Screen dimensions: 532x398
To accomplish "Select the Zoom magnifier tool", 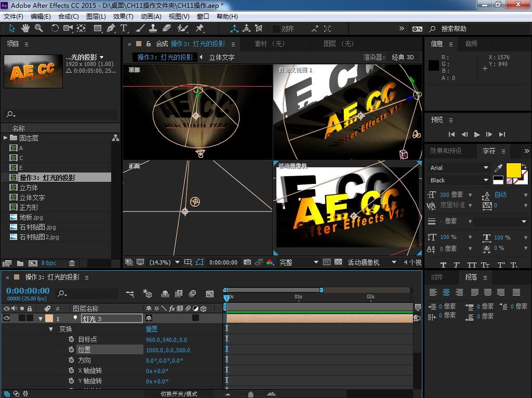I will pos(38,29).
